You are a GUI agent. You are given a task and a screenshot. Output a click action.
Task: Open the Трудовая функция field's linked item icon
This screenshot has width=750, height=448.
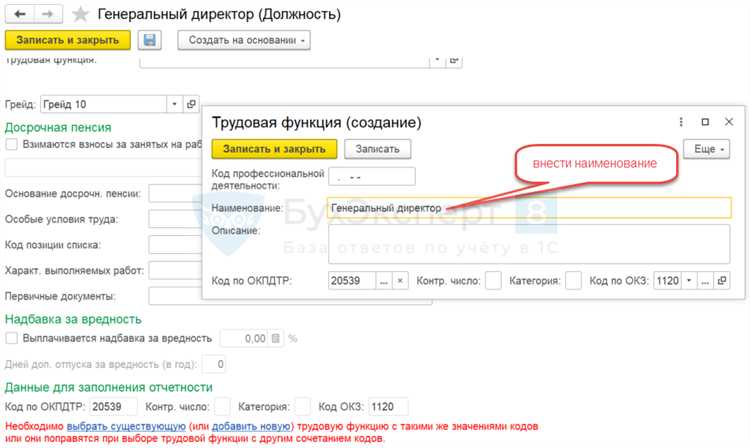[x=455, y=61]
